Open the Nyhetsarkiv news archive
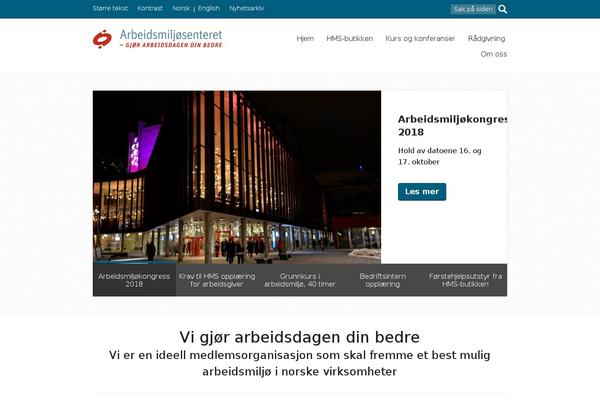The image size is (600, 400). [x=247, y=8]
